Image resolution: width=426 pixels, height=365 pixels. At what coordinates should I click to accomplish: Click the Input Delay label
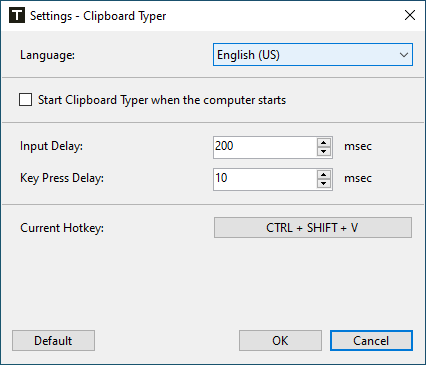click(x=51, y=146)
